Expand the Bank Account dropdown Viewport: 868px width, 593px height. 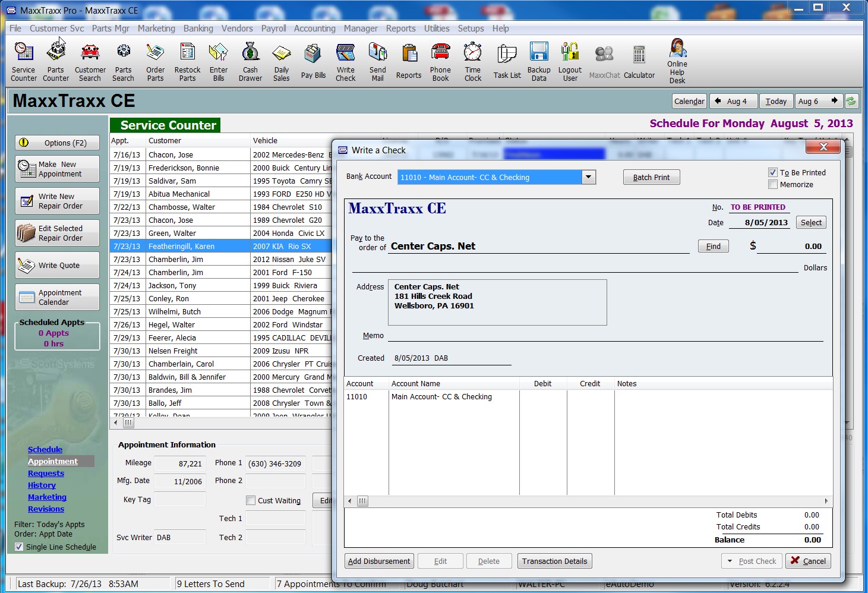click(588, 177)
